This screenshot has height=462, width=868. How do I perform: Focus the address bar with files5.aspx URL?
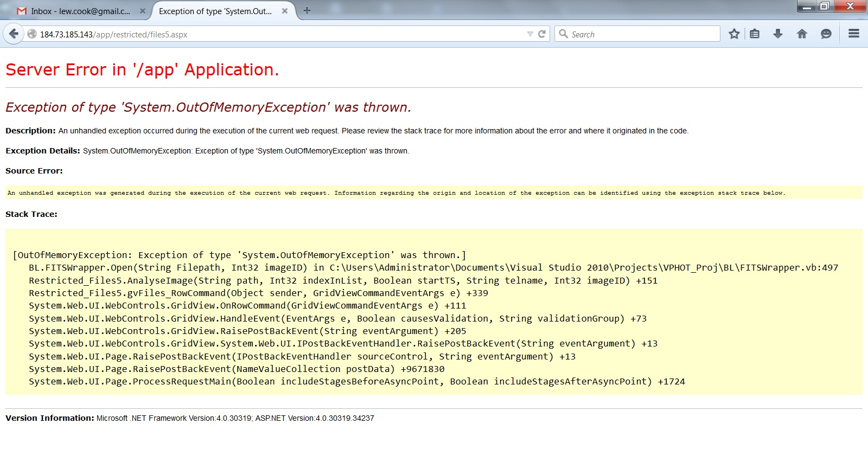271,34
